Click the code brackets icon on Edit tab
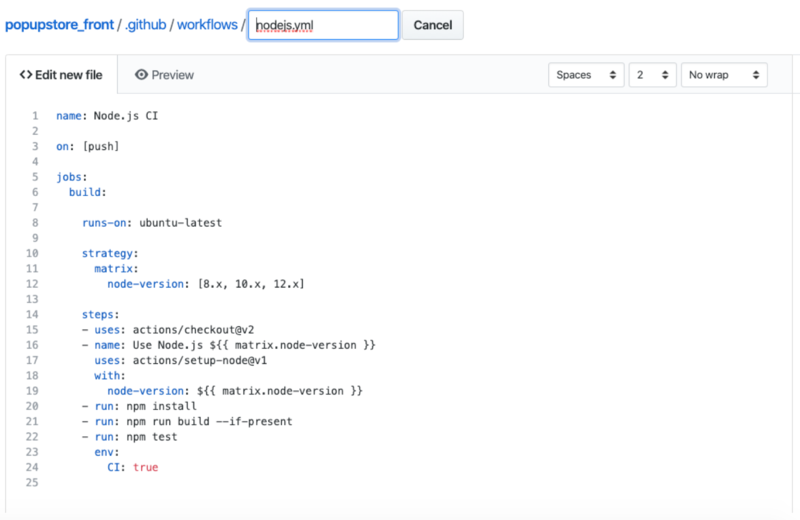Image resolution: width=800 pixels, height=520 pixels. pos(26,75)
